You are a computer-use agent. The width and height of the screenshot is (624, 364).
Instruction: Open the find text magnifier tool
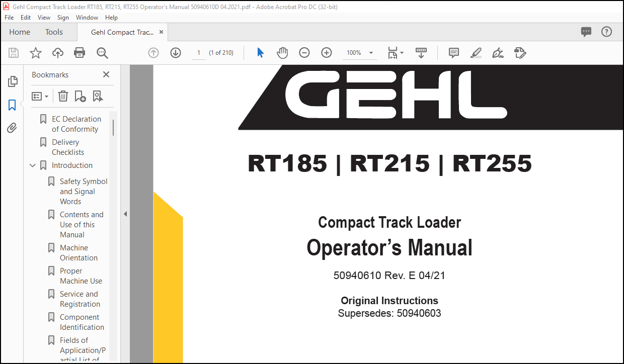(x=102, y=53)
